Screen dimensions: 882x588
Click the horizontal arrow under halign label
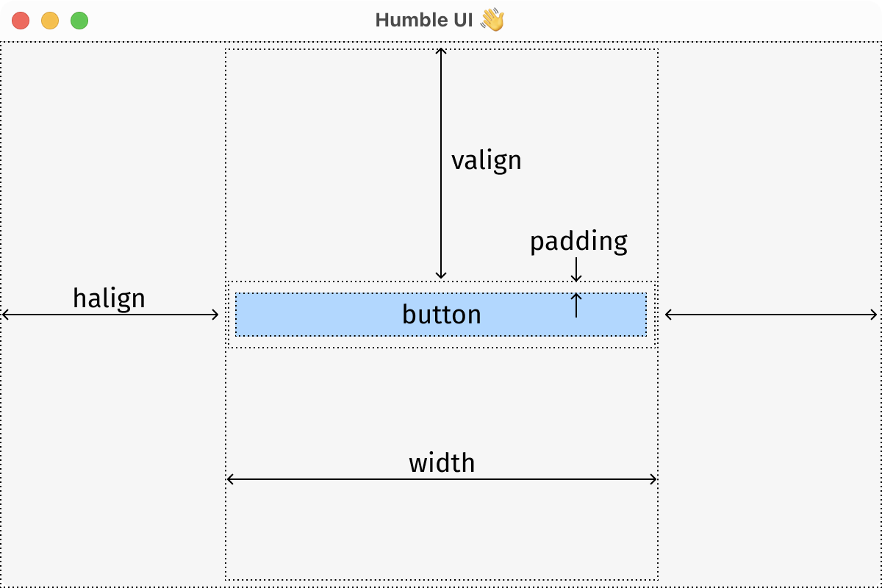[110, 315]
